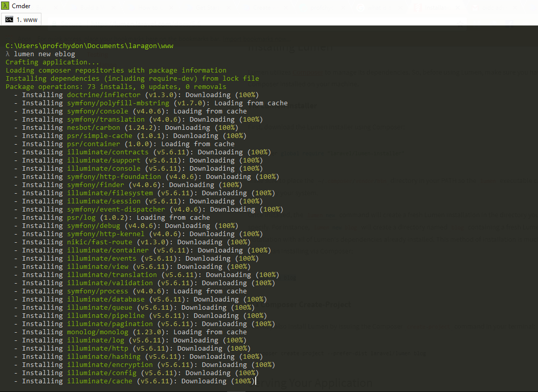Click symfony/console package name

tap(98, 111)
